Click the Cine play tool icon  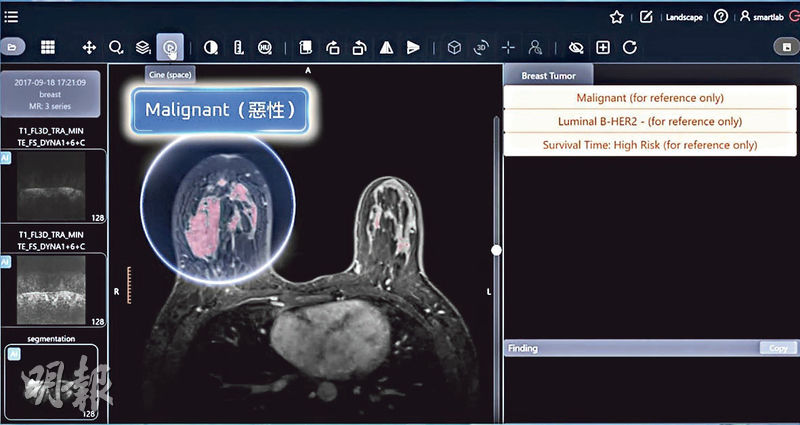coord(171,47)
